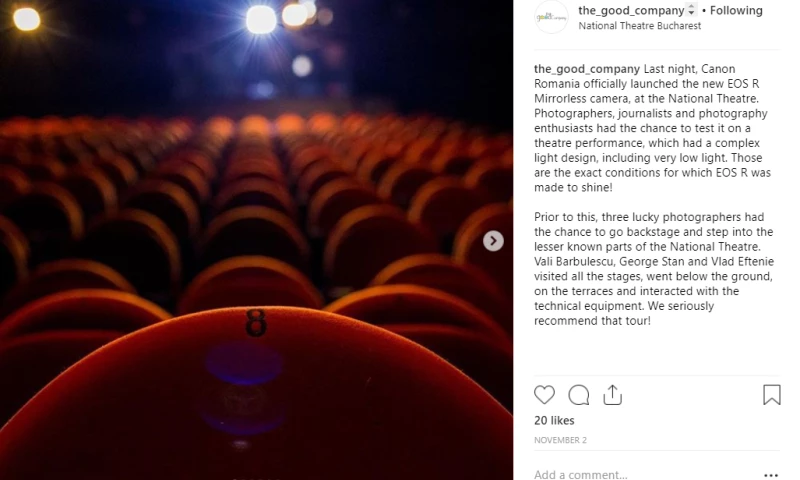Open the_good_company profile picture
800x480 pixels.
click(551, 17)
